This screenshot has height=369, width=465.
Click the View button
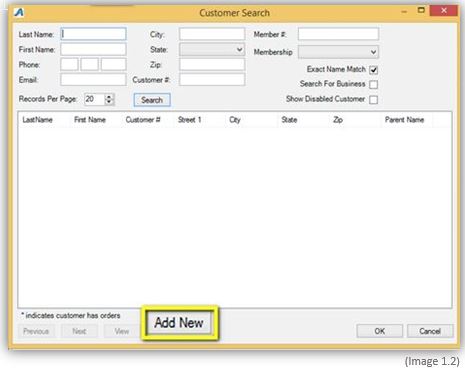click(x=122, y=331)
